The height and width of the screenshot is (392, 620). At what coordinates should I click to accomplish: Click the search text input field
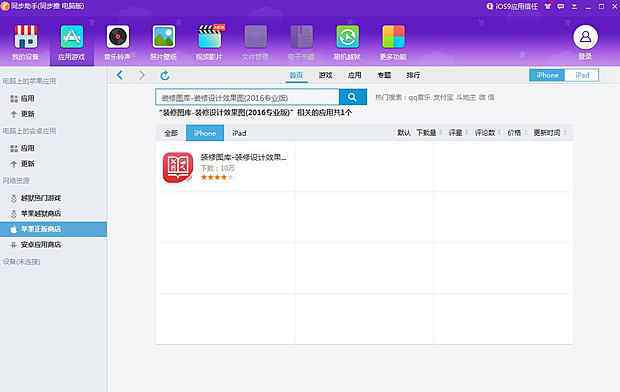(248, 97)
